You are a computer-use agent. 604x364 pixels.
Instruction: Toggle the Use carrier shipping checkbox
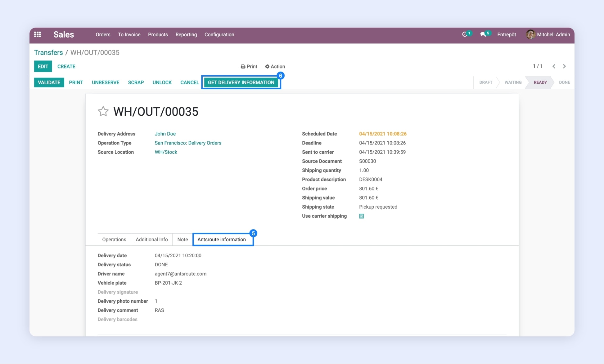click(362, 216)
